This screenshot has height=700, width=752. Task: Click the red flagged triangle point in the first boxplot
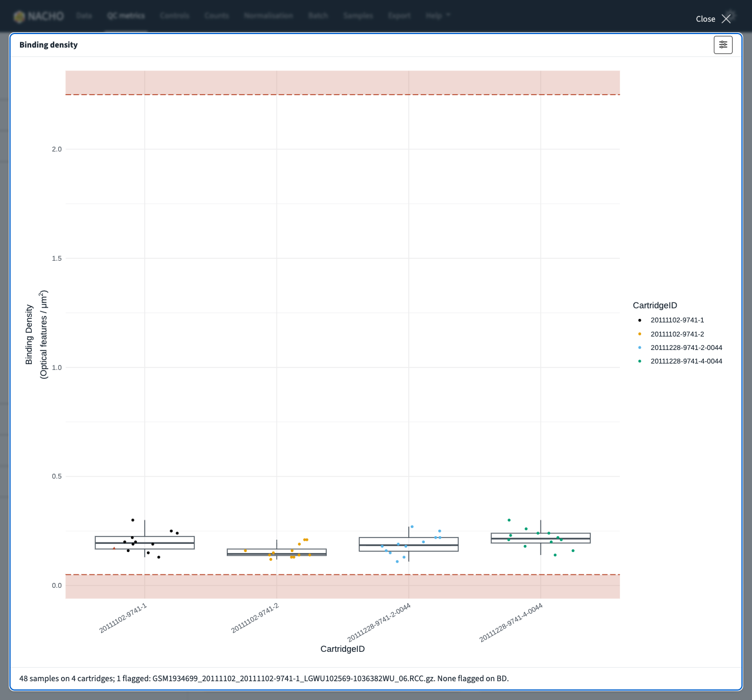(114, 548)
